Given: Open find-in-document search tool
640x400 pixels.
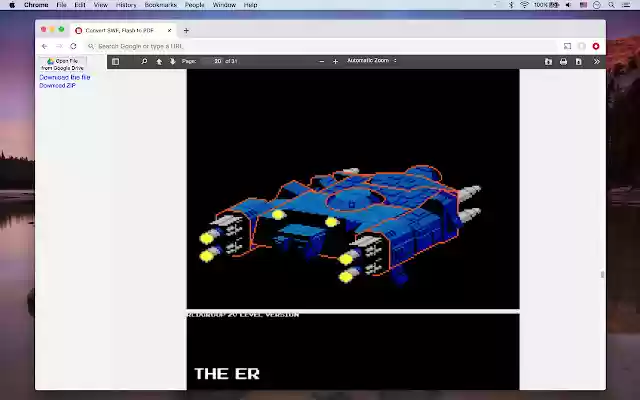Looking at the screenshot, I should click(144, 61).
